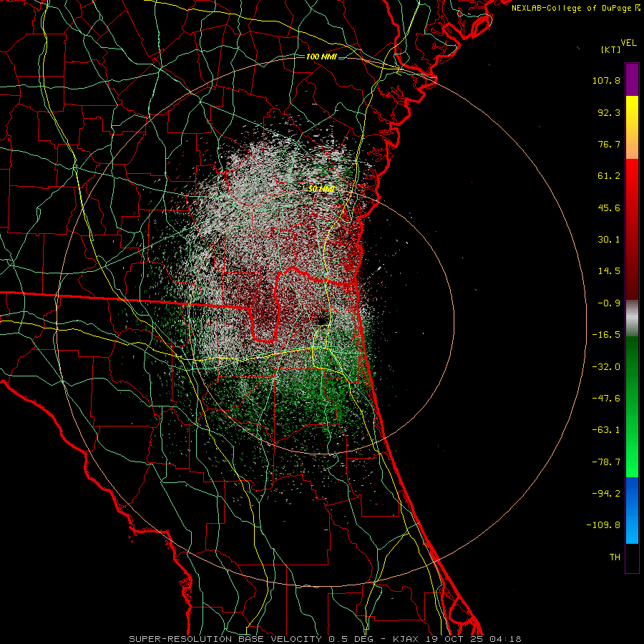Image resolution: width=644 pixels, height=644 pixels.
Task: Click the 30.1 velocity scale value
Action: [x=609, y=240]
